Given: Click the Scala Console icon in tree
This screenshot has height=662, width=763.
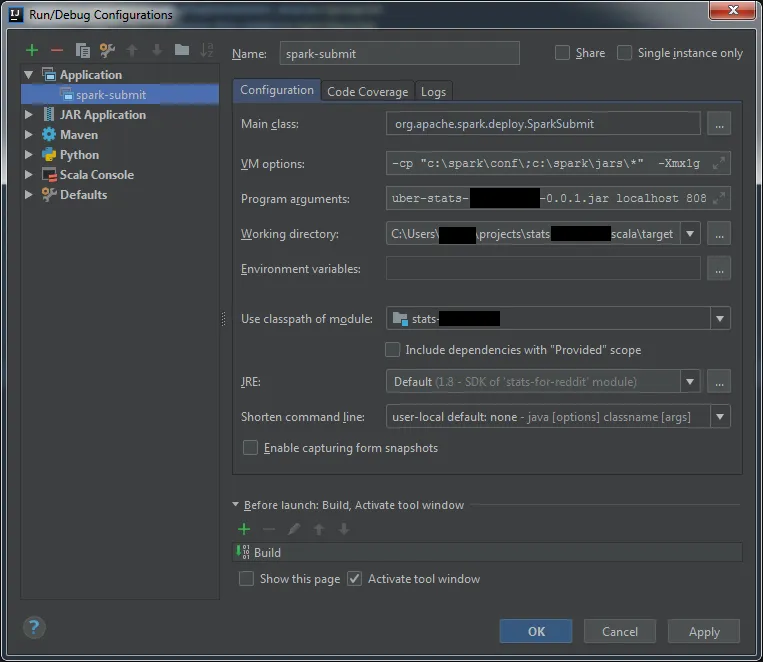Looking at the screenshot, I should [49, 174].
